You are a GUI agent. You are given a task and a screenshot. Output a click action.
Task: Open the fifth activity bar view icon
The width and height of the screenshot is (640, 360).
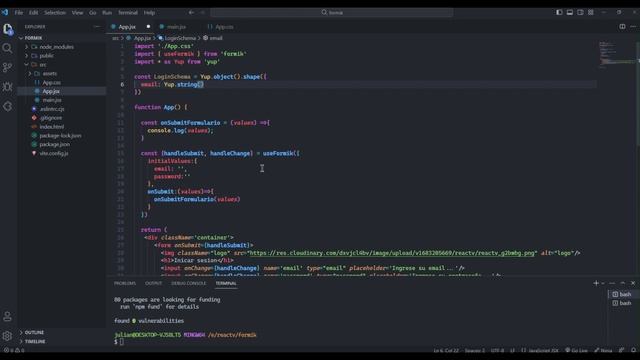[x=7, y=106]
